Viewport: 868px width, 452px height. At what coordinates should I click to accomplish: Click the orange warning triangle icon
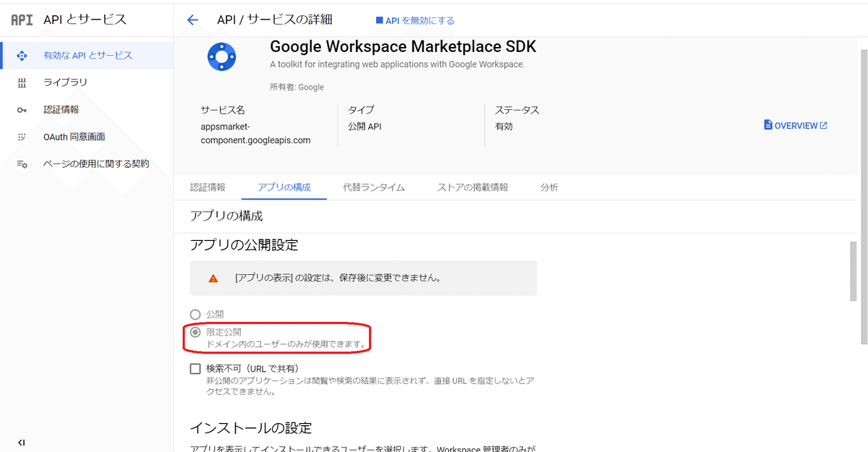click(x=213, y=278)
